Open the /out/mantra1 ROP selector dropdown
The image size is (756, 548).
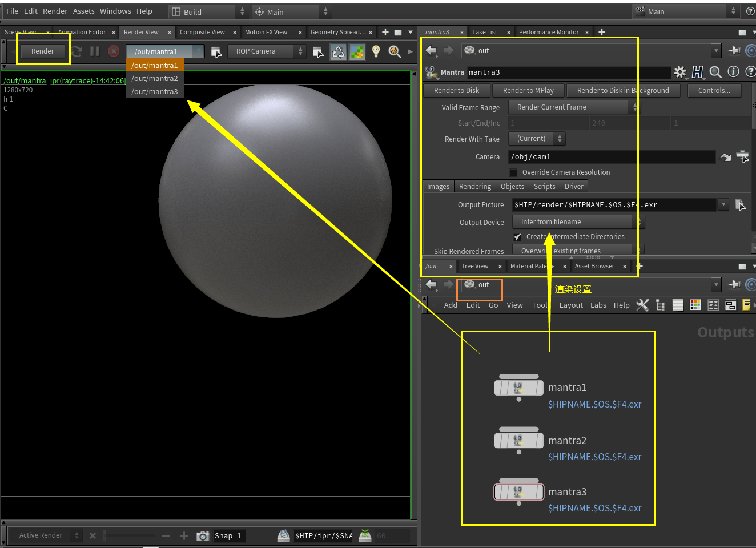165,51
